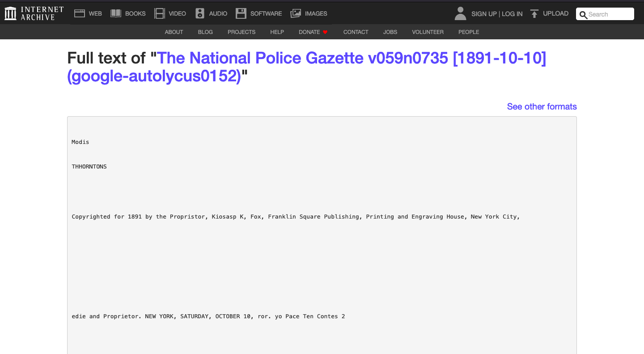Click the Images picture icon
Viewport: 644px width, 354px height.
coord(296,13)
